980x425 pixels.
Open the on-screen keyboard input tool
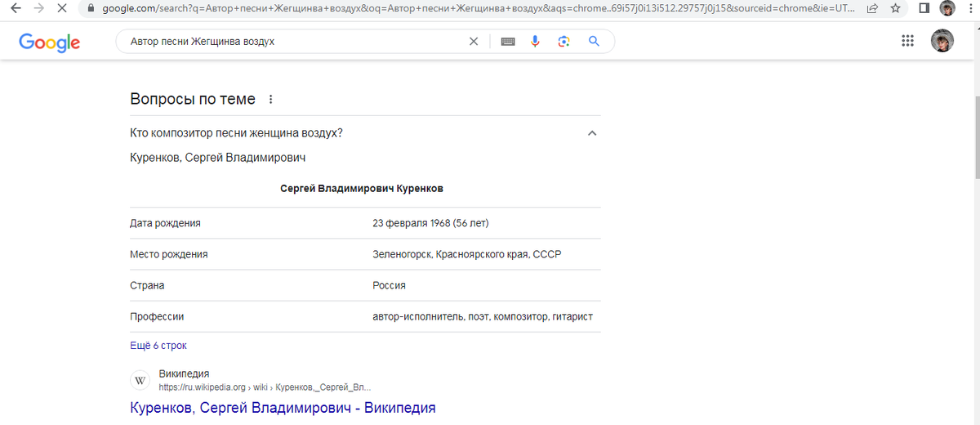click(x=508, y=42)
